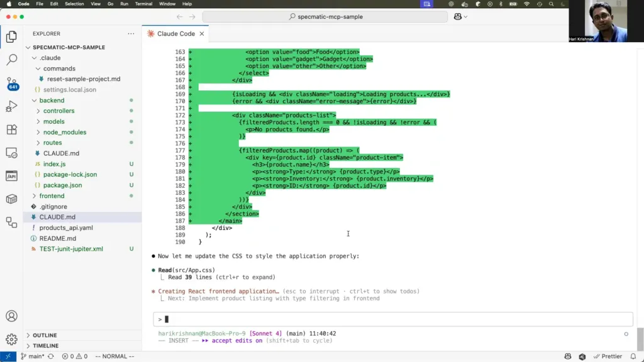Open the Terminal menu
The image size is (644, 362).
point(143,4)
